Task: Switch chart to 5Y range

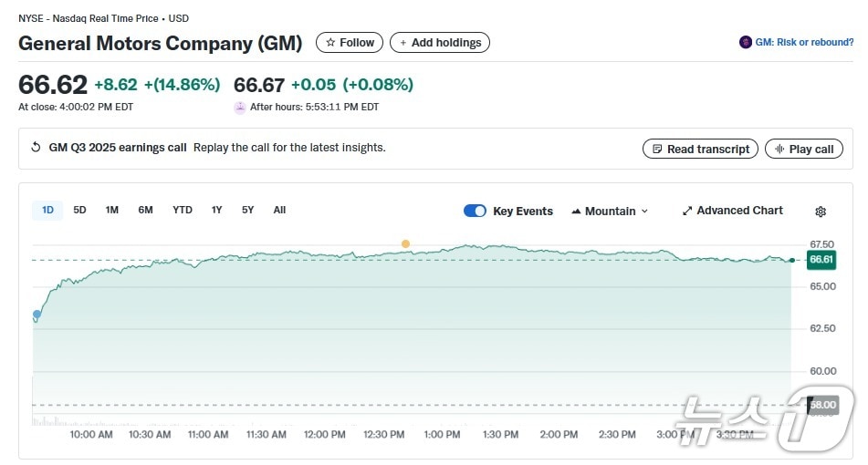Action: (x=247, y=210)
